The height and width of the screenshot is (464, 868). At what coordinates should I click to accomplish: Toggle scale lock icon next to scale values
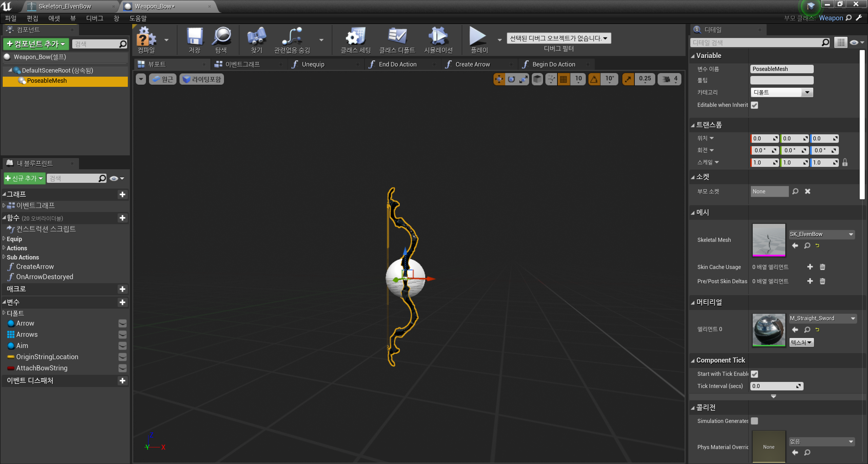pyautogui.click(x=845, y=162)
